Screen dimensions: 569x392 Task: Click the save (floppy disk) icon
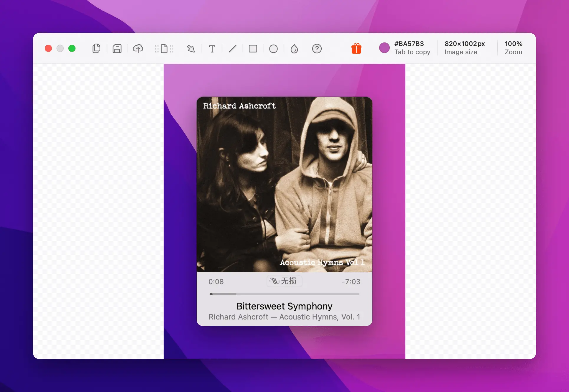pos(117,49)
